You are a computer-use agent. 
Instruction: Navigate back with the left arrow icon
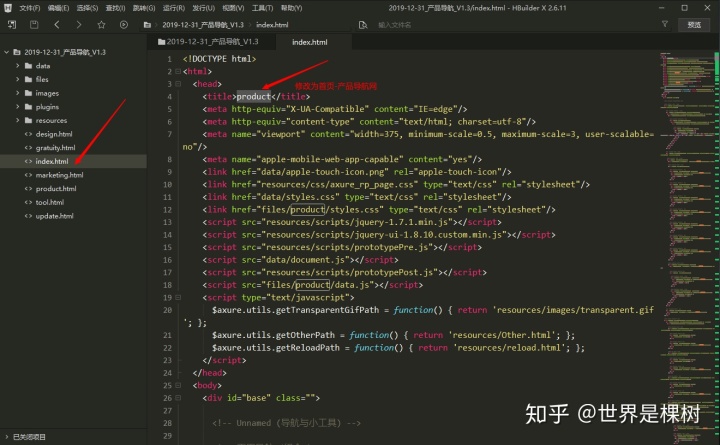(x=56, y=25)
